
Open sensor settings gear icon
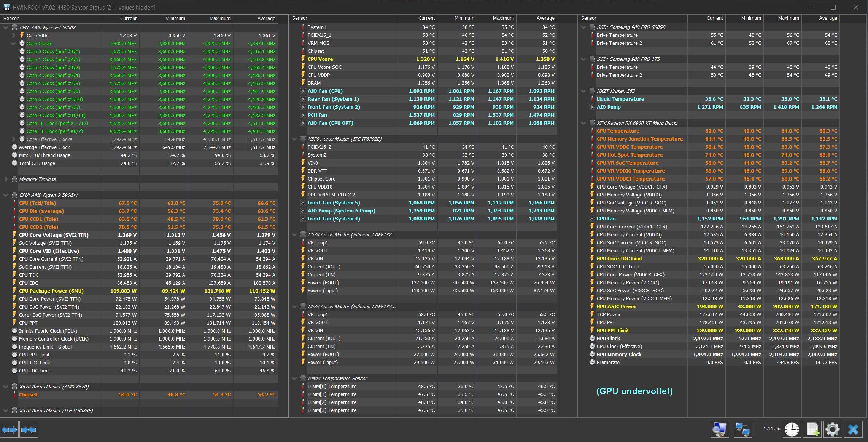click(x=832, y=429)
